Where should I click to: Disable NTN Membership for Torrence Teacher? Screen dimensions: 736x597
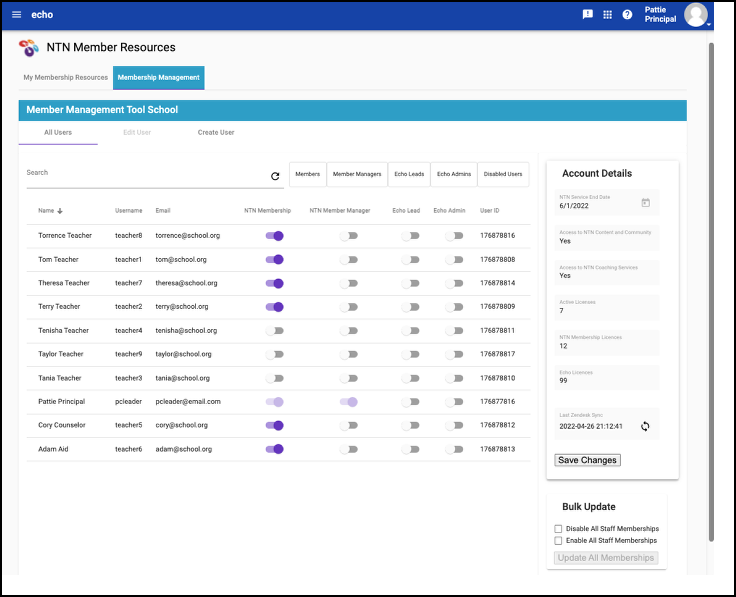coord(274,236)
